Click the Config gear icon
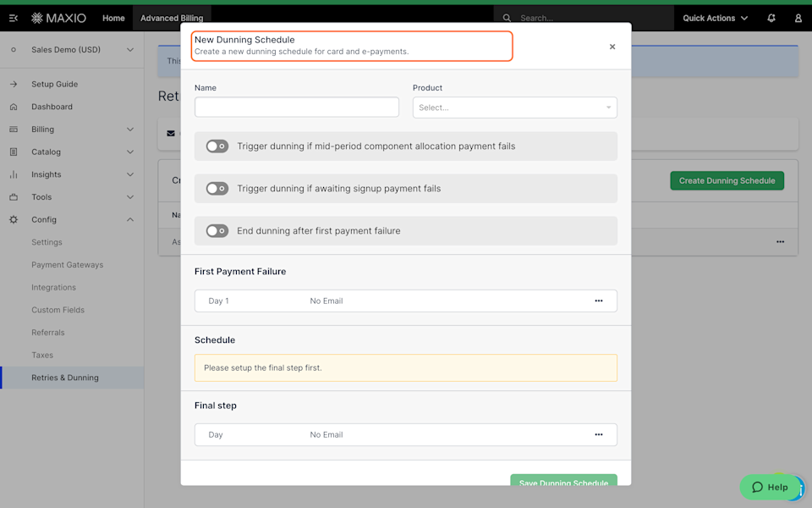The height and width of the screenshot is (508, 812). coord(14,220)
